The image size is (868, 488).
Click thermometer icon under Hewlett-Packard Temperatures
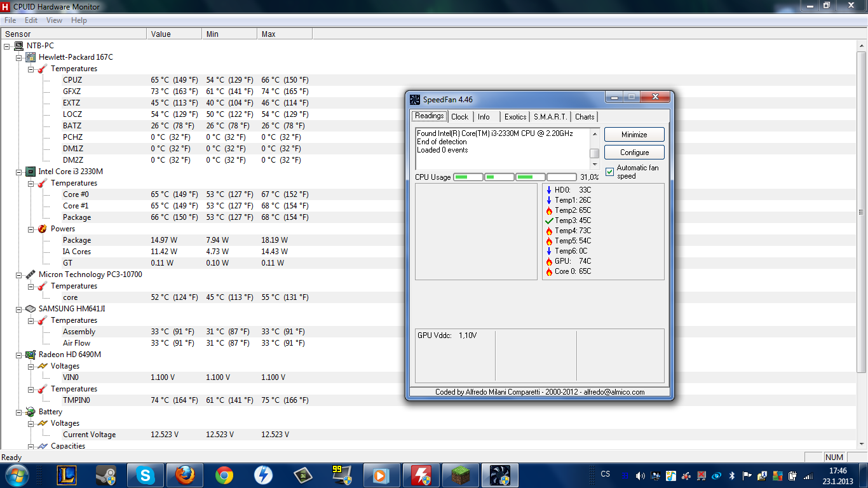point(43,69)
